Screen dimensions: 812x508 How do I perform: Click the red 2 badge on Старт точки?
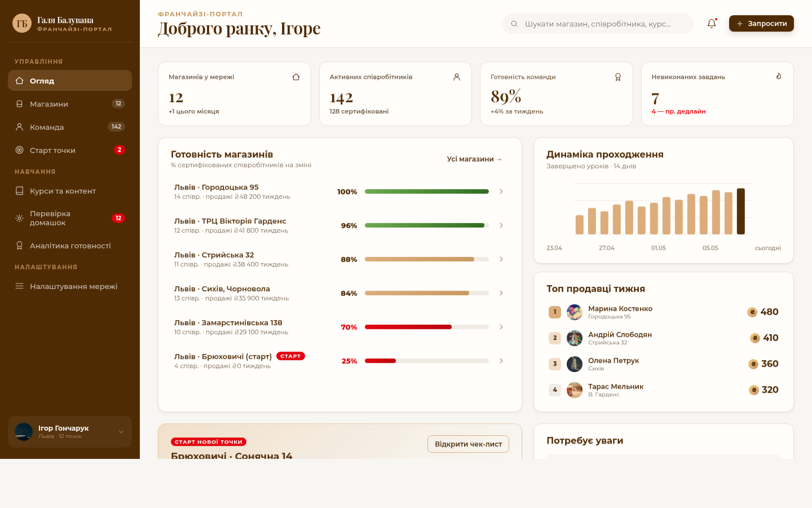tap(120, 150)
